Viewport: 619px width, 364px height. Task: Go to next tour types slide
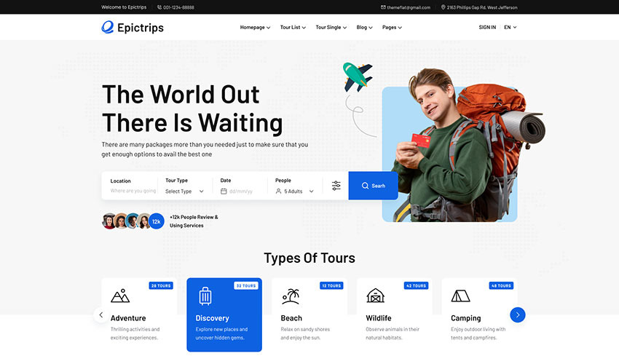(x=517, y=314)
